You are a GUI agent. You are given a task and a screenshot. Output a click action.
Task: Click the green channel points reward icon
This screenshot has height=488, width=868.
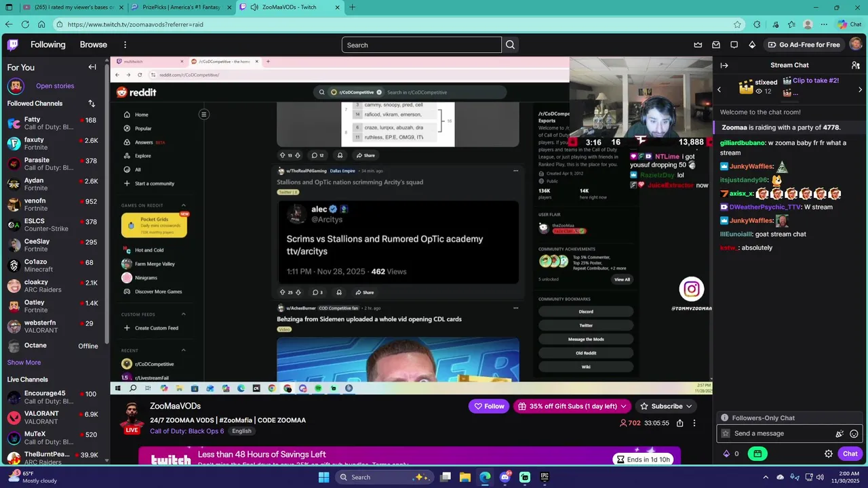coord(757,454)
